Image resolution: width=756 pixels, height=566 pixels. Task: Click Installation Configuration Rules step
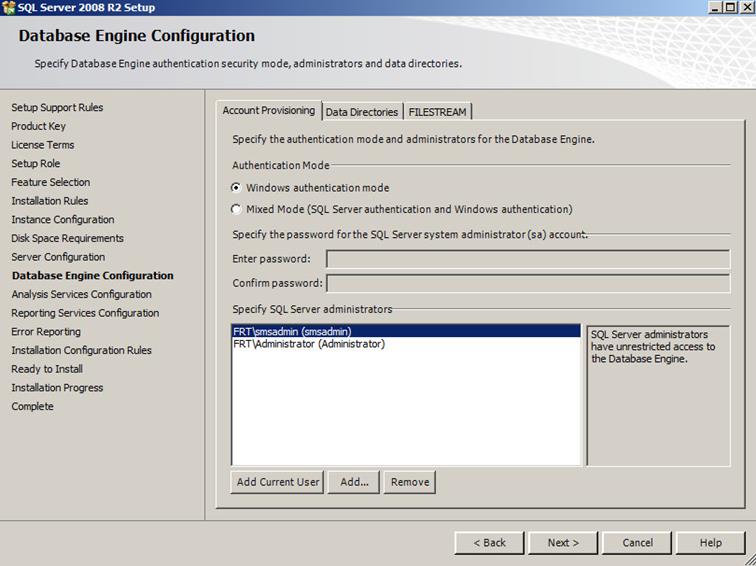(81, 350)
